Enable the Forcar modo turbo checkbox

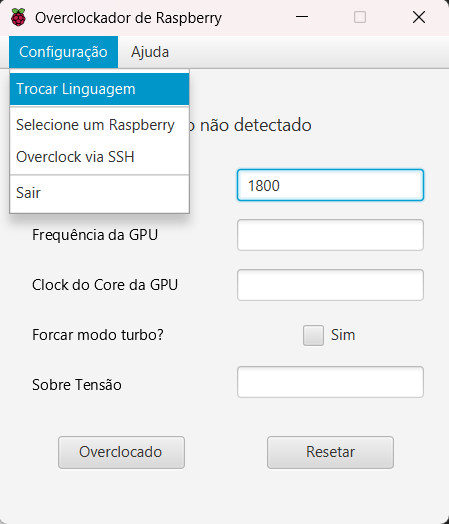[313, 335]
